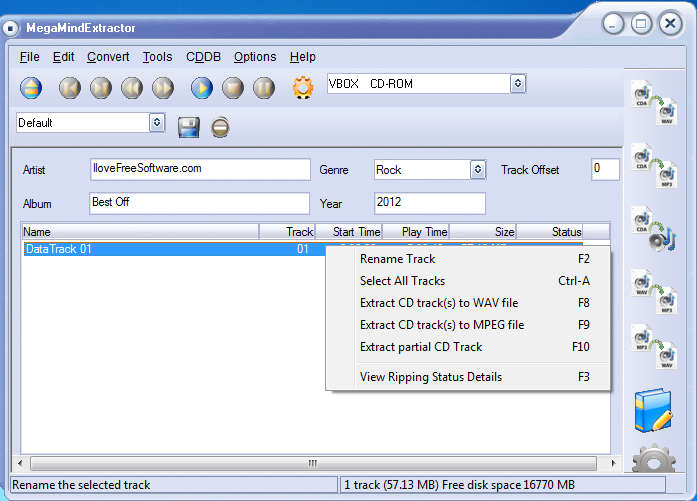Screen dimensions: 697x501
Task: Click the MegaMindExtractor title bar app icon
Action: tap(11, 28)
